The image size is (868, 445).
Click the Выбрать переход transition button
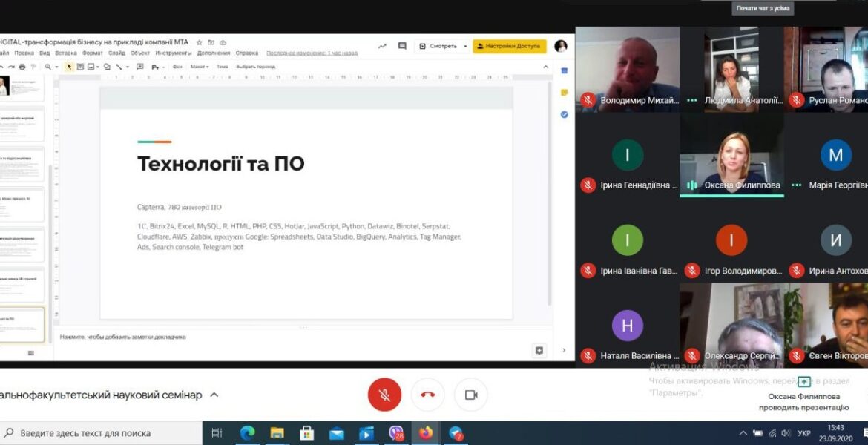pos(256,67)
